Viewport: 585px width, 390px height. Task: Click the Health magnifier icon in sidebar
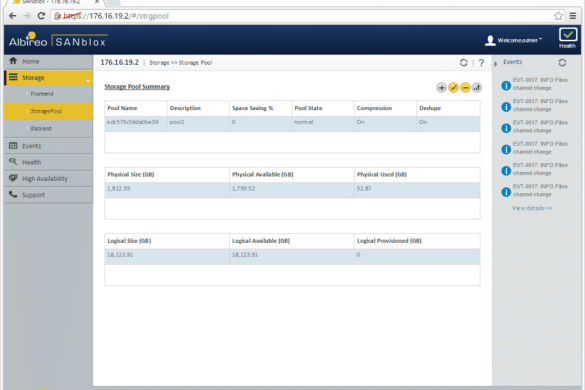(x=13, y=162)
